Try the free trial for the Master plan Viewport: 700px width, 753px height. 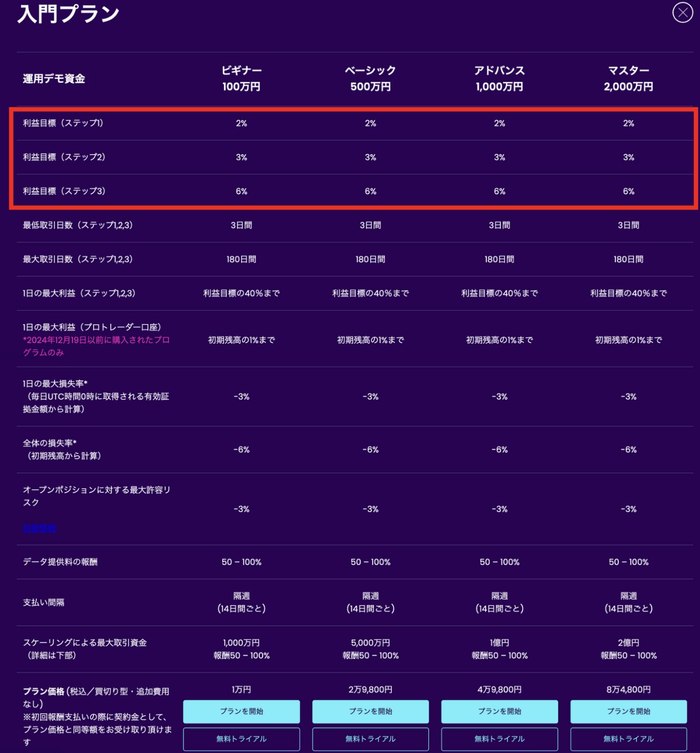[628, 739]
